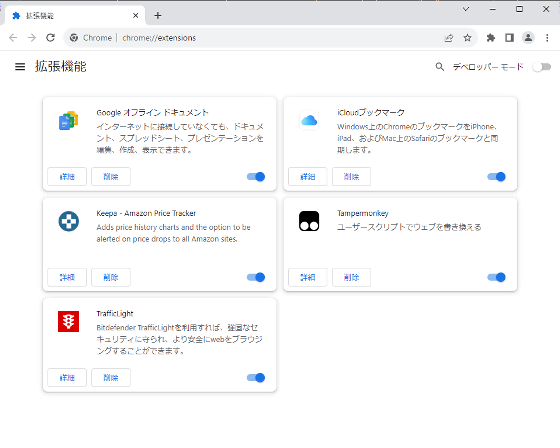Image resolution: width=560 pixels, height=448 pixels.
Task: Remove (削除) iCloudブックマーク extension
Action: click(x=351, y=176)
